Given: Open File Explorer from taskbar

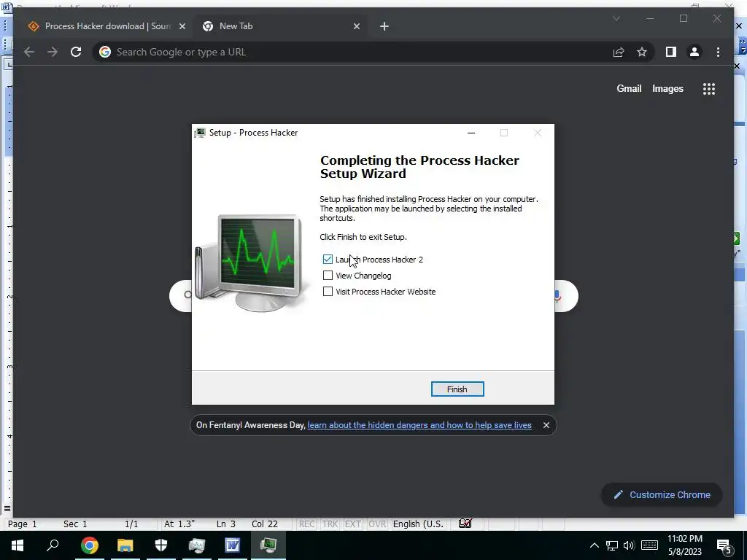Looking at the screenshot, I should [125, 545].
